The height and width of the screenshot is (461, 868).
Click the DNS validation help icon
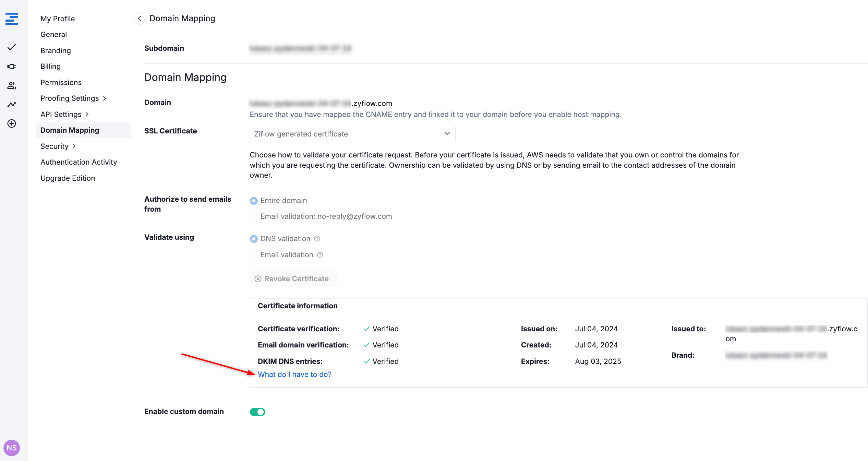(317, 239)
